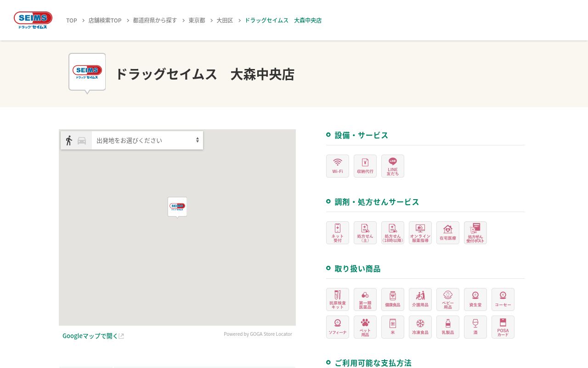Open in Google Maps link
Screen dimensions: 588x368
pos(93,336)
